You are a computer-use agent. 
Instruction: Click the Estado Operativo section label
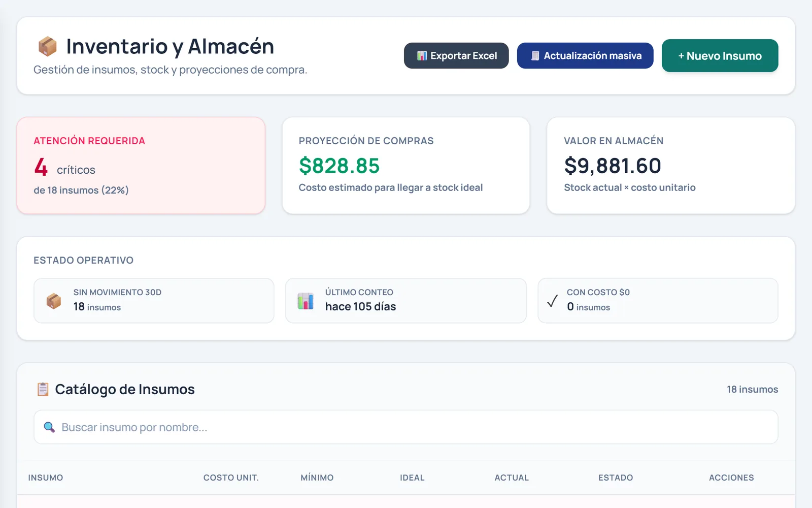[x=84, y=260]
